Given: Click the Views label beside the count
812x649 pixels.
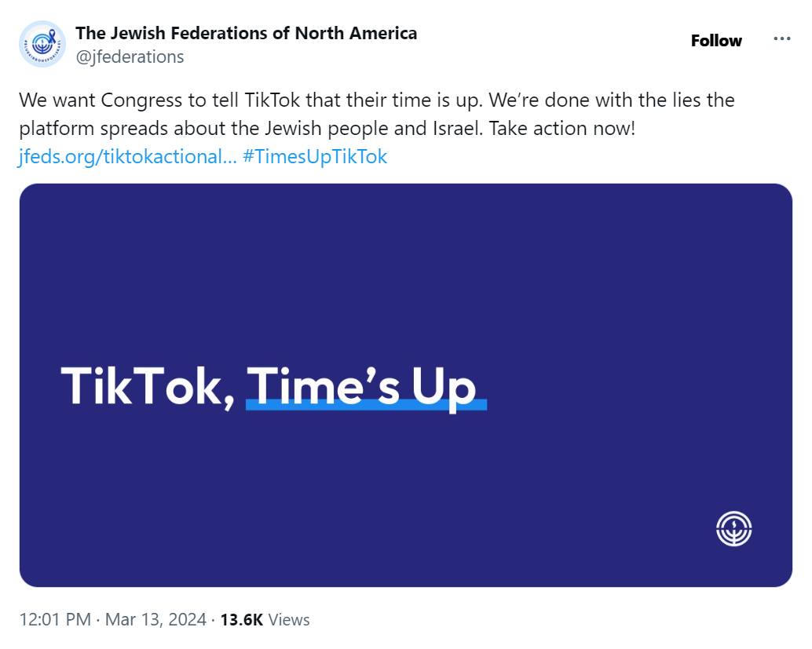Looking at the screenshot, I should 289,619.
